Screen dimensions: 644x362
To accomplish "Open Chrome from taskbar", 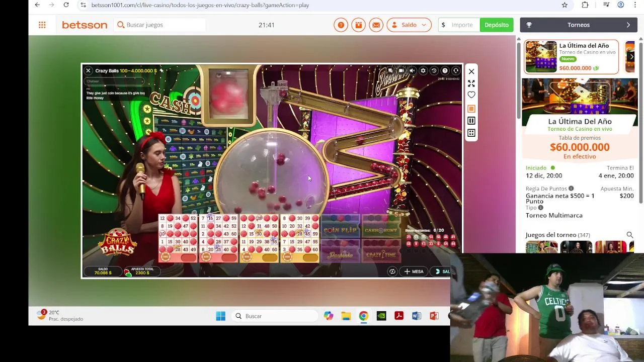I will 363,316.
